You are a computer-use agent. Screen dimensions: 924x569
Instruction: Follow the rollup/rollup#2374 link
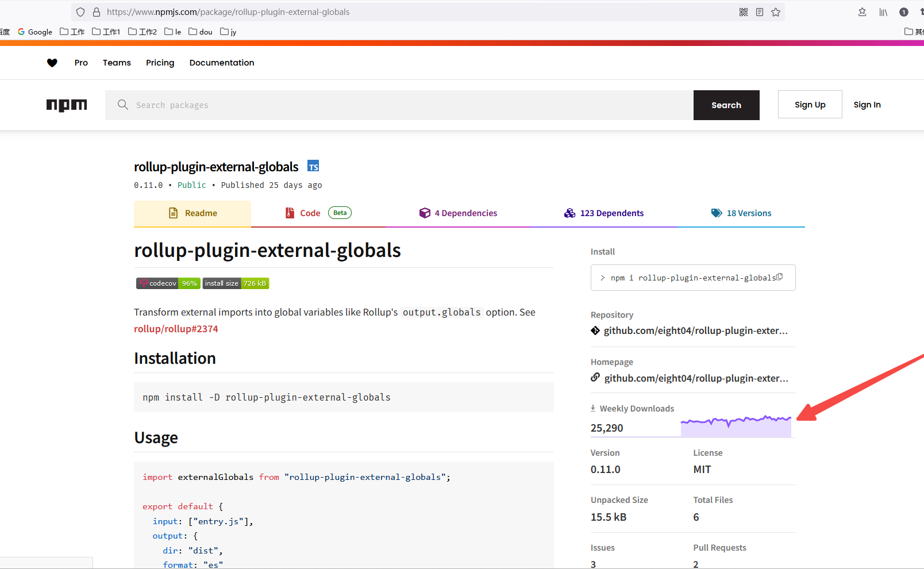(x=176, y=328)
